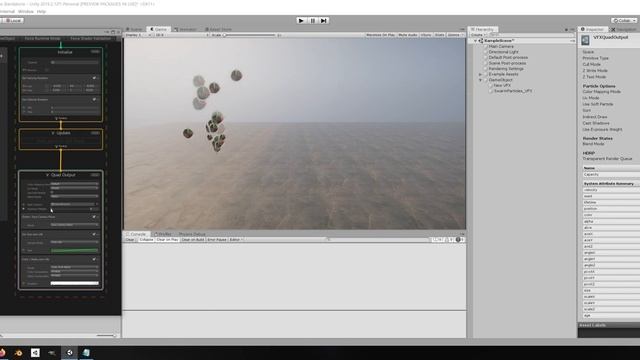Open the Gizmos dropdown
Image resolution: width=640 pixels, height=360 pixels.
(455, 35)
